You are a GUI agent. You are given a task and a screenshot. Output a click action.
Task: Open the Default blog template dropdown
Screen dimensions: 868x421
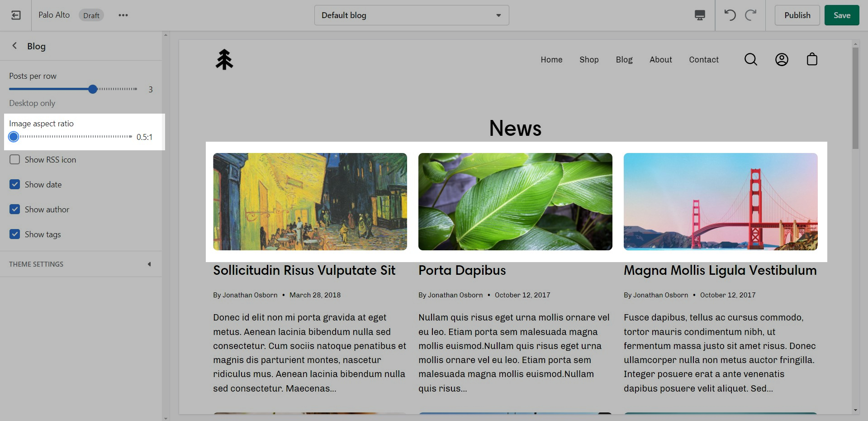point(411,15)
